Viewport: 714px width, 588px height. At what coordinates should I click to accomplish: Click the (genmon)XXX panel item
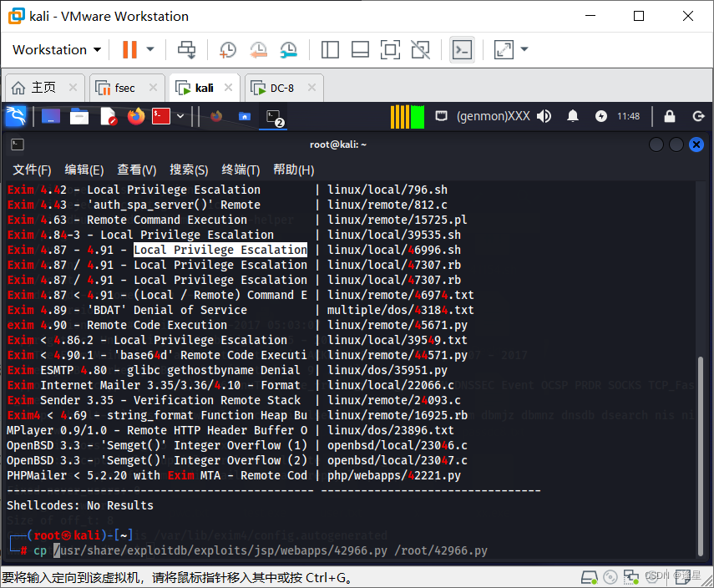[494, 116]
